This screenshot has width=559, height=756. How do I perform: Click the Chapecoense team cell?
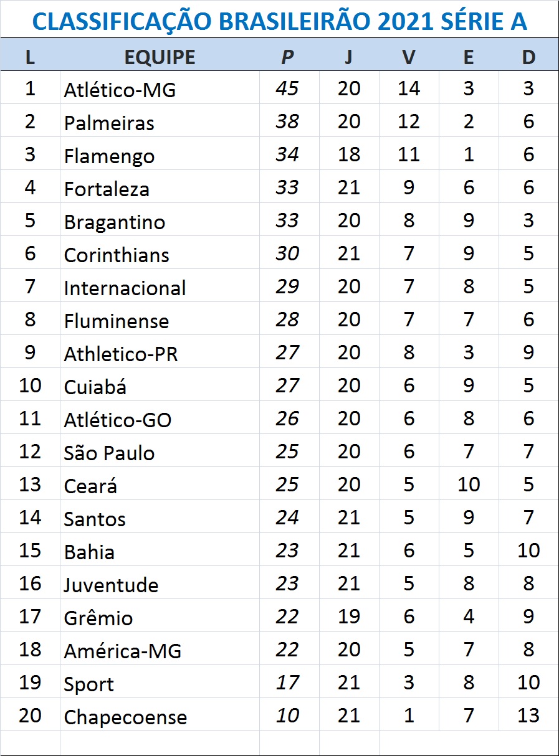point(125,717)
